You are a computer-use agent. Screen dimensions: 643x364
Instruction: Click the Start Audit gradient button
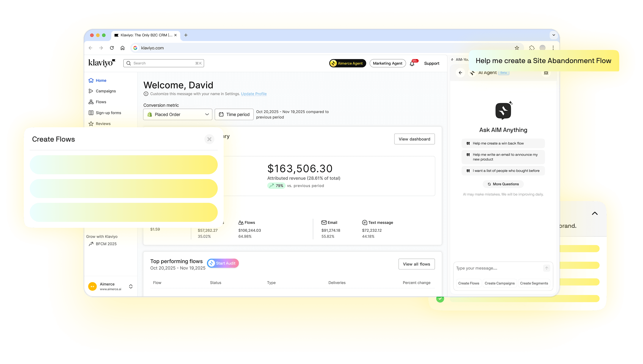tap(223, 263)
